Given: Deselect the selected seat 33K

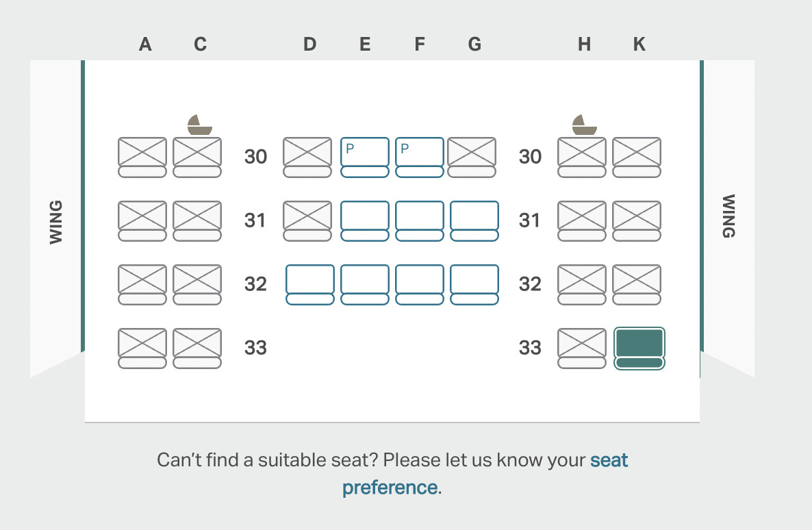Looking at the screenshot, I should tap(639, 348).
